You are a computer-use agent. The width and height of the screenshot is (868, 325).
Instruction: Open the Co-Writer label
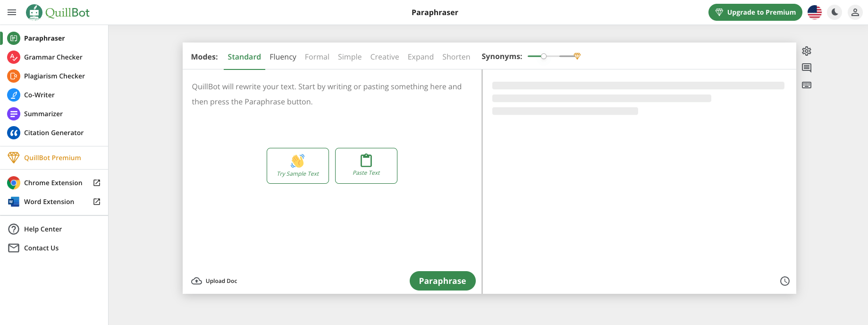pos(39,95)
